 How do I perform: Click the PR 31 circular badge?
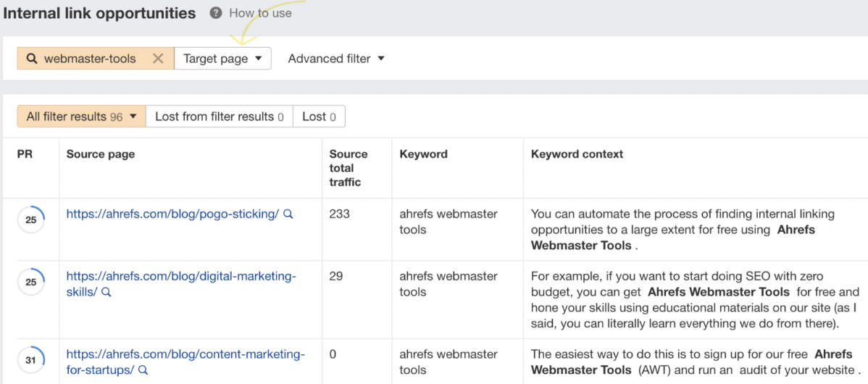(31, 360)
